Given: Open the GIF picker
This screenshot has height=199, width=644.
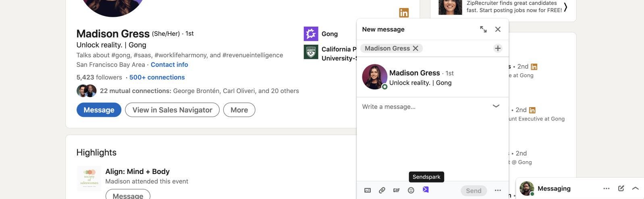Looking at the screenshot, I should (x=397, y=191).
